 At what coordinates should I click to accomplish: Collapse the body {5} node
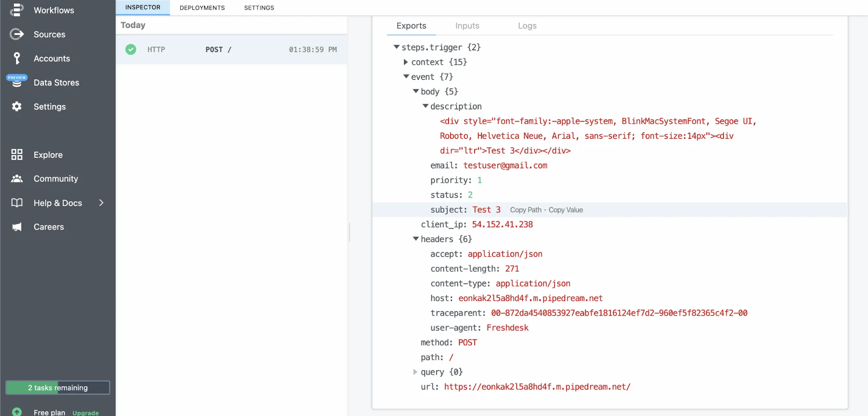click(416, 91)
